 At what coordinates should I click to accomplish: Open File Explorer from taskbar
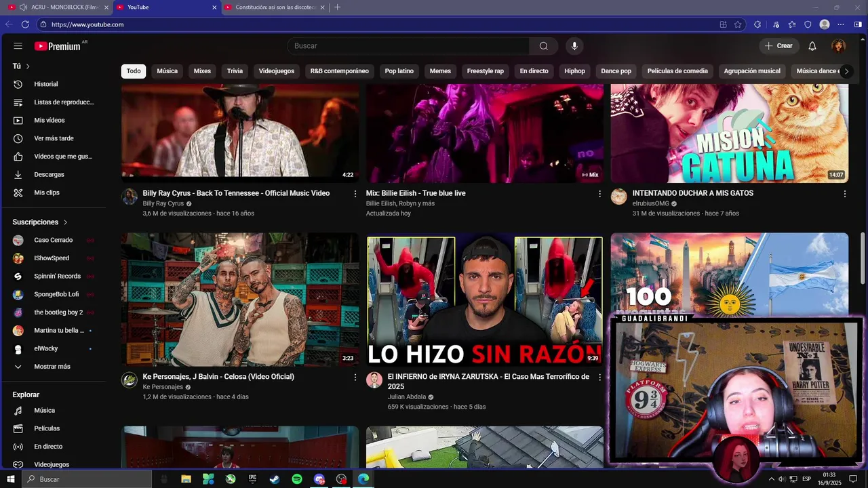(186, 479)
